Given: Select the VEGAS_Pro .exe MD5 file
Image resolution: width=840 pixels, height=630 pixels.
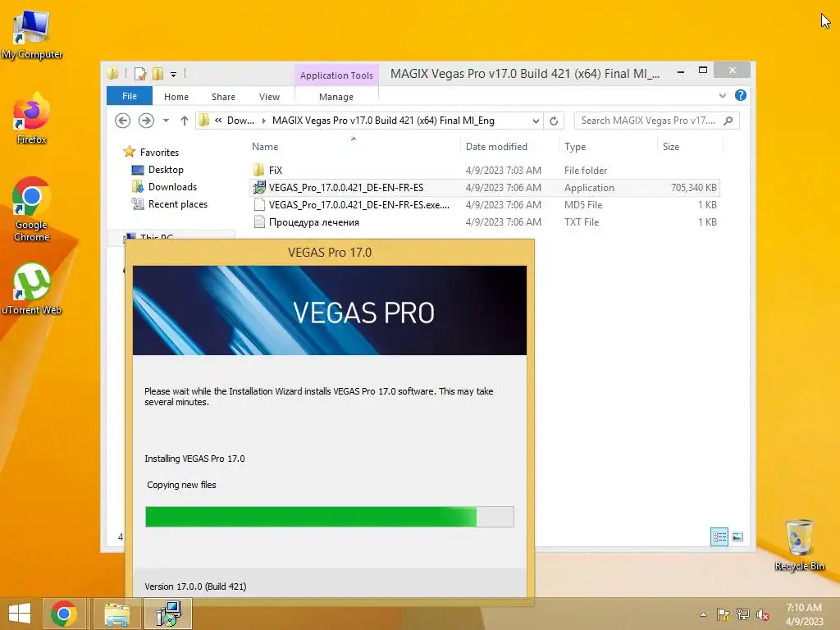Looking at the screenshot, I should coord(484,204).
